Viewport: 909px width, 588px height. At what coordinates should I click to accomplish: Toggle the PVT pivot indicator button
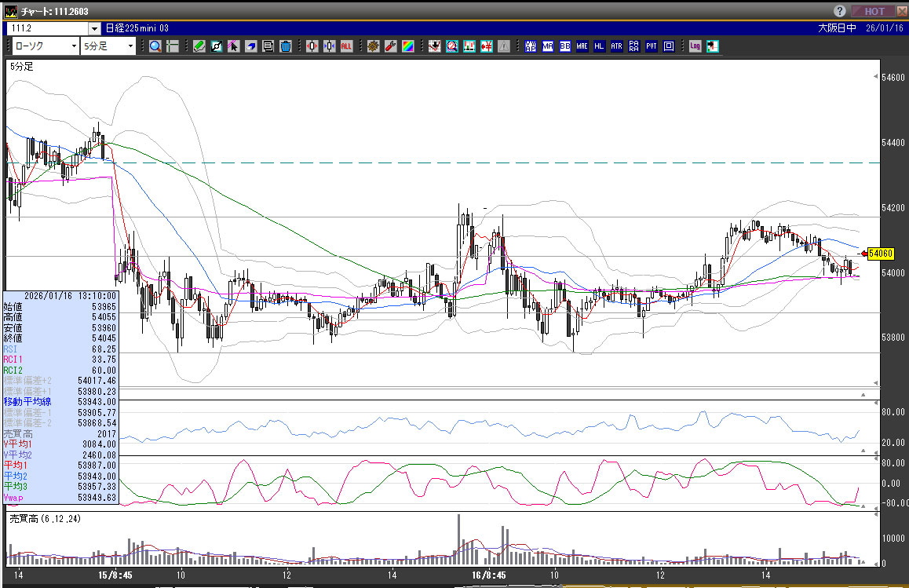(651, 46)
